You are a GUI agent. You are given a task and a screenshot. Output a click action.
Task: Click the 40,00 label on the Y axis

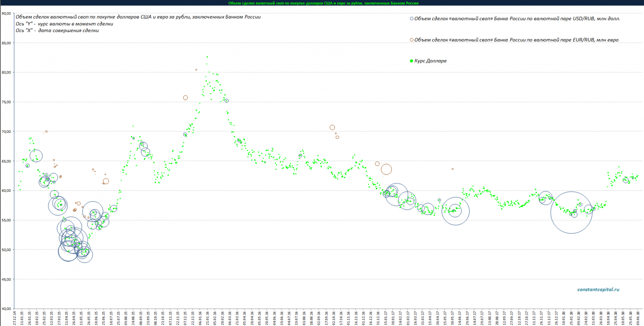(x=6, y=309)
